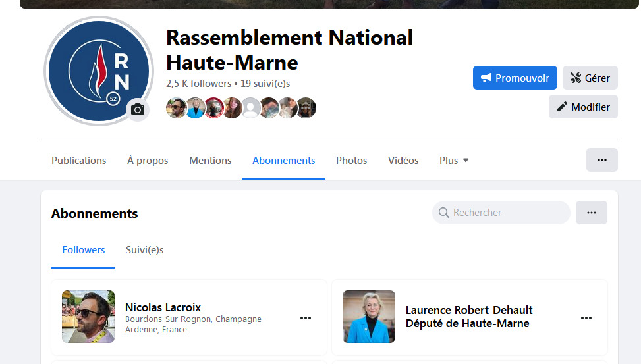Screen dimensions: 641x364
Task: Open options menu for Laurence Robert-Dehault
Action: [586, 318]
